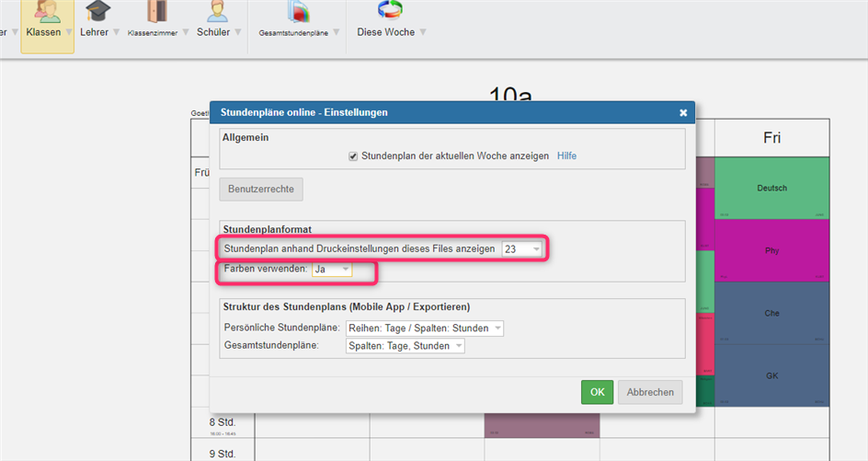Click the Klassenzimmer door icon
Viewport: 868px width, 461px height.
[154, 11]
